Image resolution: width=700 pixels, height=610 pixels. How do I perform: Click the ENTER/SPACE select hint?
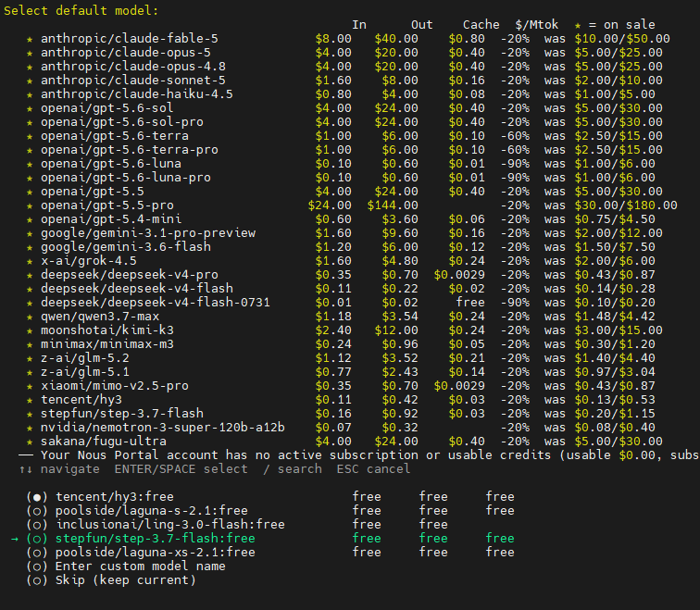pyautogui.click(x=181, y=469)
